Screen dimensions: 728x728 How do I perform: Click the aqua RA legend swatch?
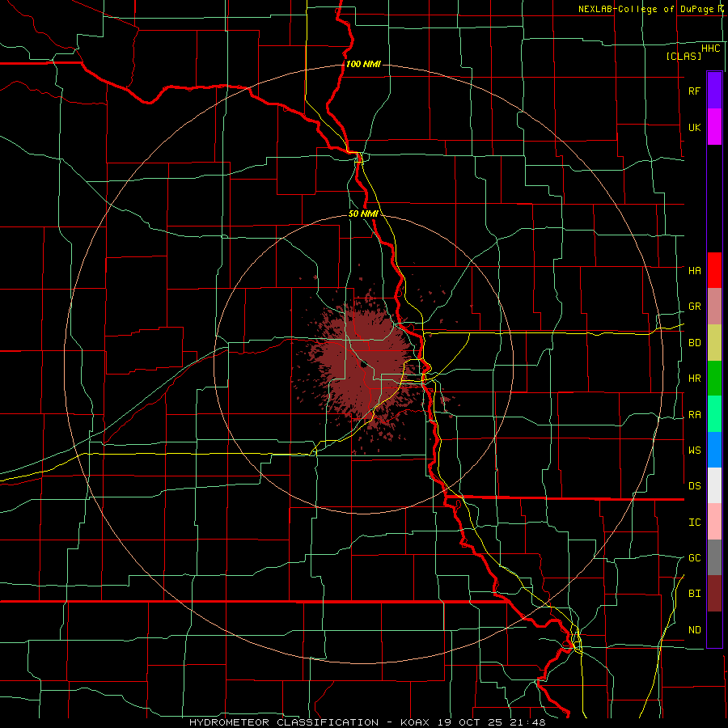pos(714,414)
